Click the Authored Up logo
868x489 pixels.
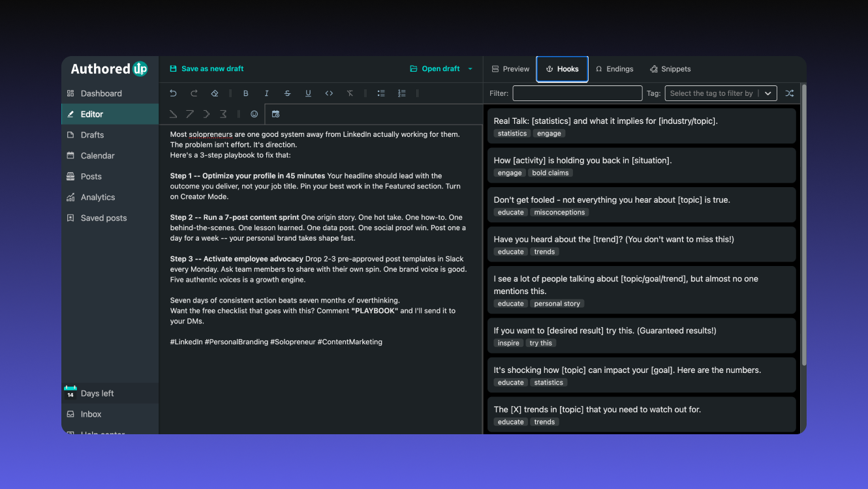(x=109, y=68)
